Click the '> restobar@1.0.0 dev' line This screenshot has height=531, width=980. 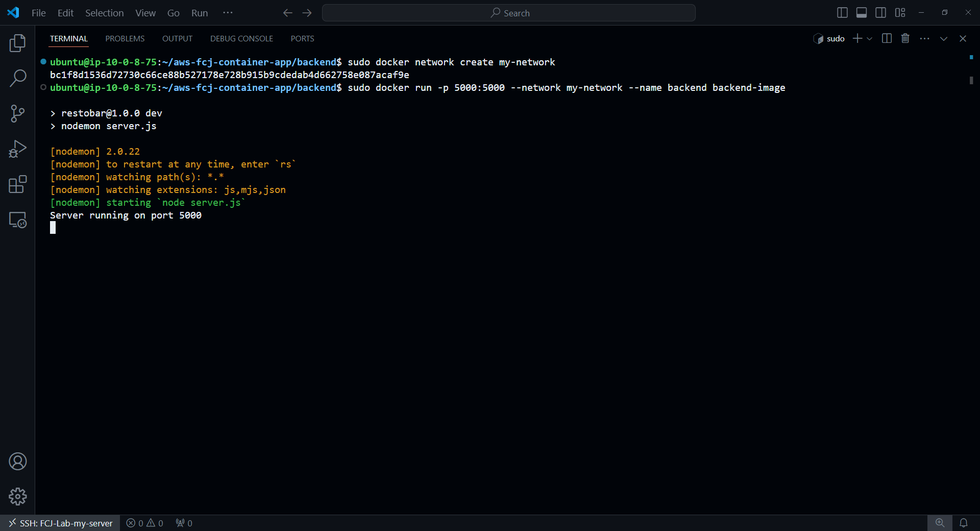click(106, 113)
